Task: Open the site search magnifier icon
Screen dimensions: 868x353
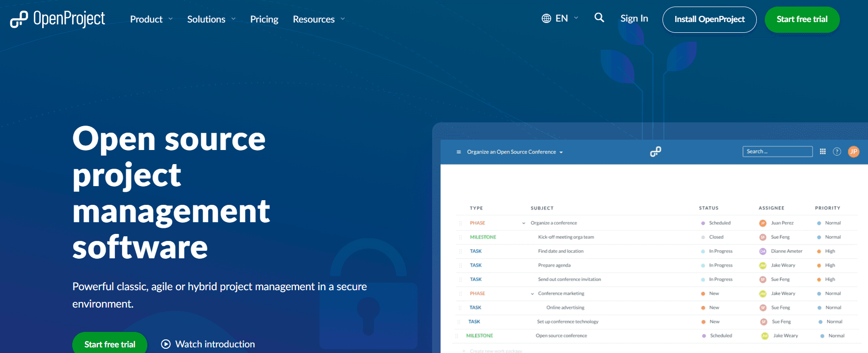Action: (x=599, y=18)
